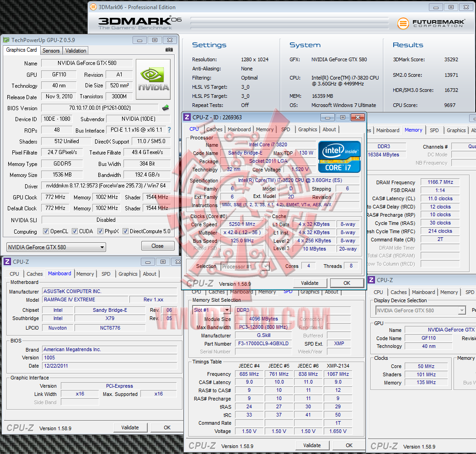Screen dimensions: 476x454
Task: Click the GPU-Z camera screenshot icon
Action: pos(169,50)
